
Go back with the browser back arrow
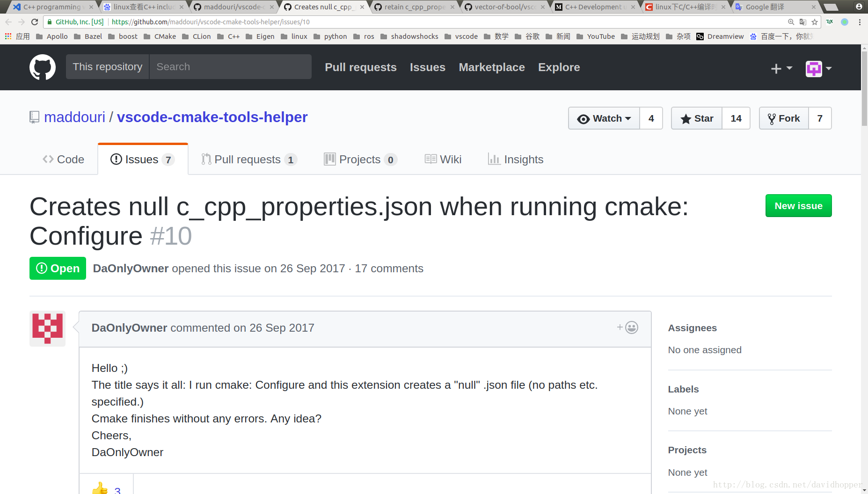[8, 22]
